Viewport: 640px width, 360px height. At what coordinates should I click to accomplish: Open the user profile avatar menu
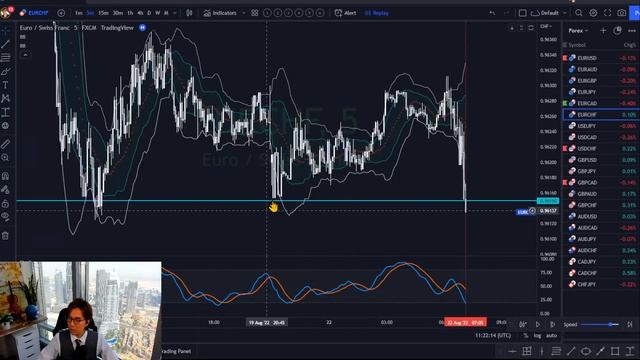[x=6, y=13]
